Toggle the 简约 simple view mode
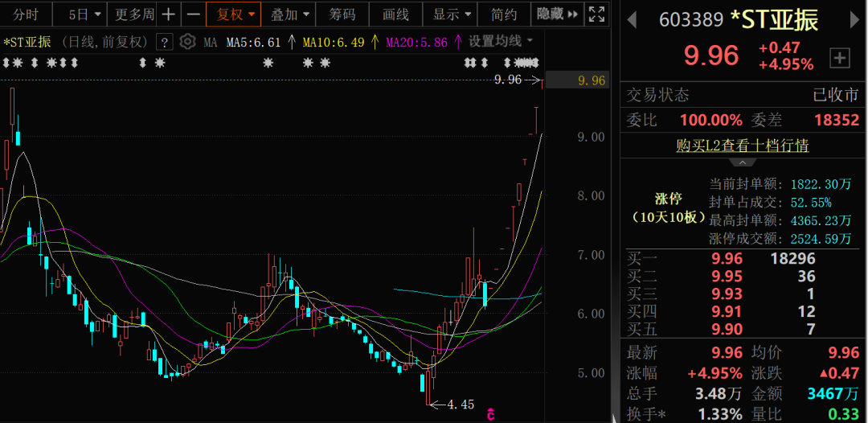The image size is (868, 423). coord(504,14)
